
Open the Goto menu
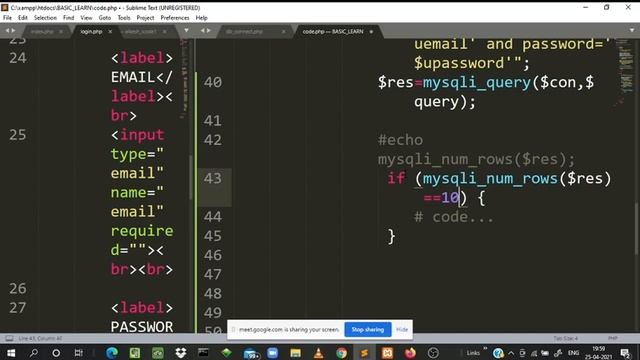click(x=104, y=18)
